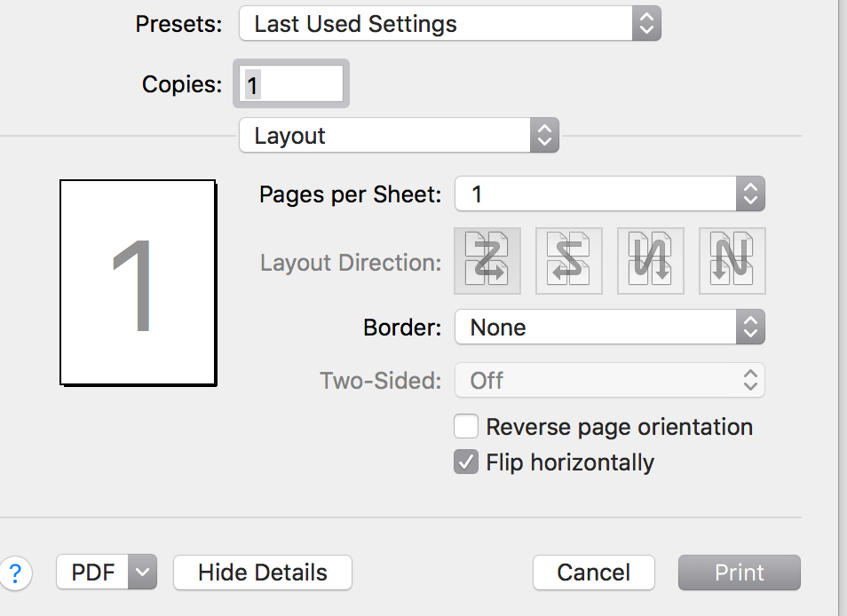Click the page preview thumbnail

(138, 282)
